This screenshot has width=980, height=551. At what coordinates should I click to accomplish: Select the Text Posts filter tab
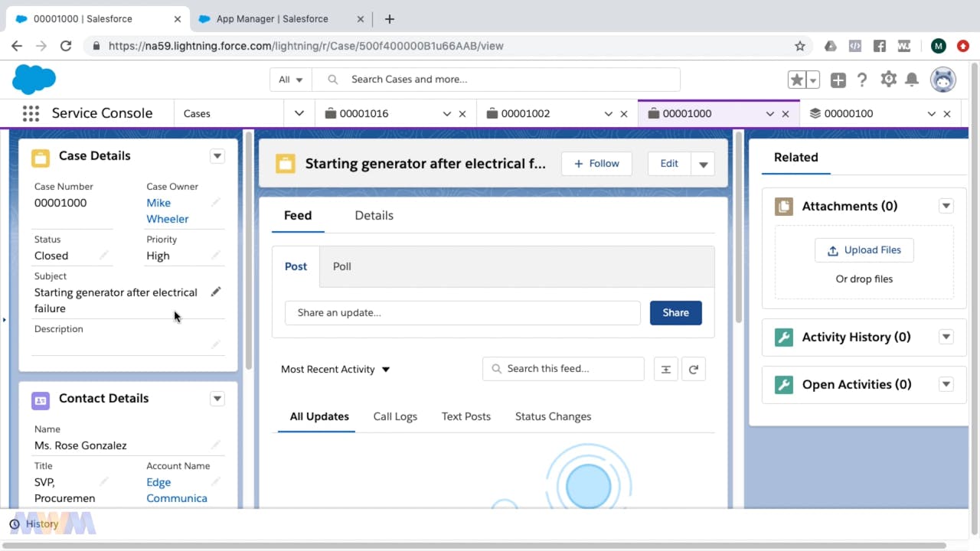pyautogui.click(x=466, y=416)
